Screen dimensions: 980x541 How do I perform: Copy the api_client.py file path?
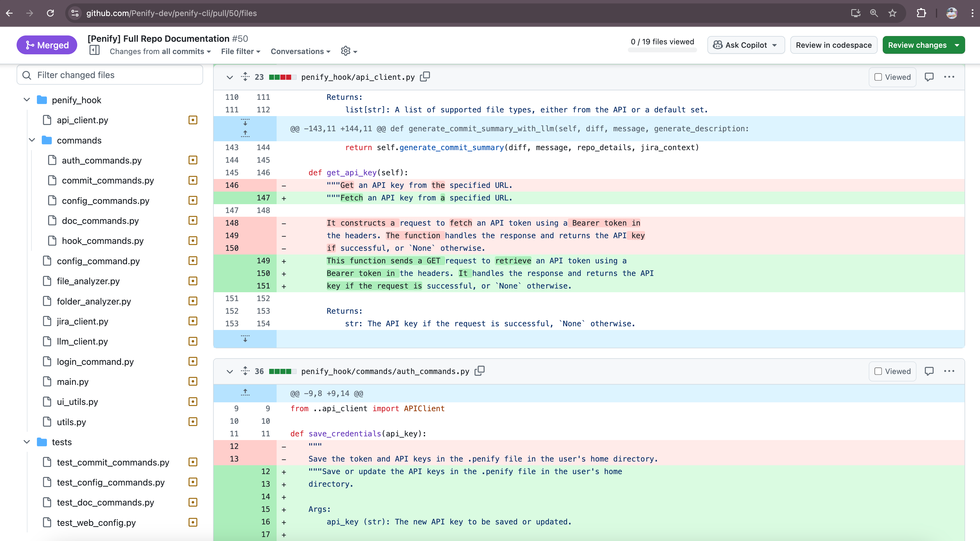point(425,77)
